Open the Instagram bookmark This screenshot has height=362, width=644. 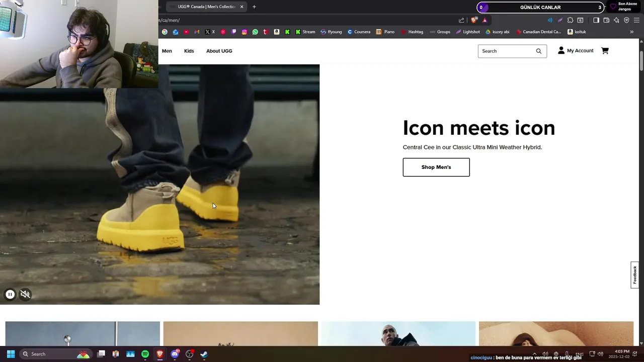(245, 32)
